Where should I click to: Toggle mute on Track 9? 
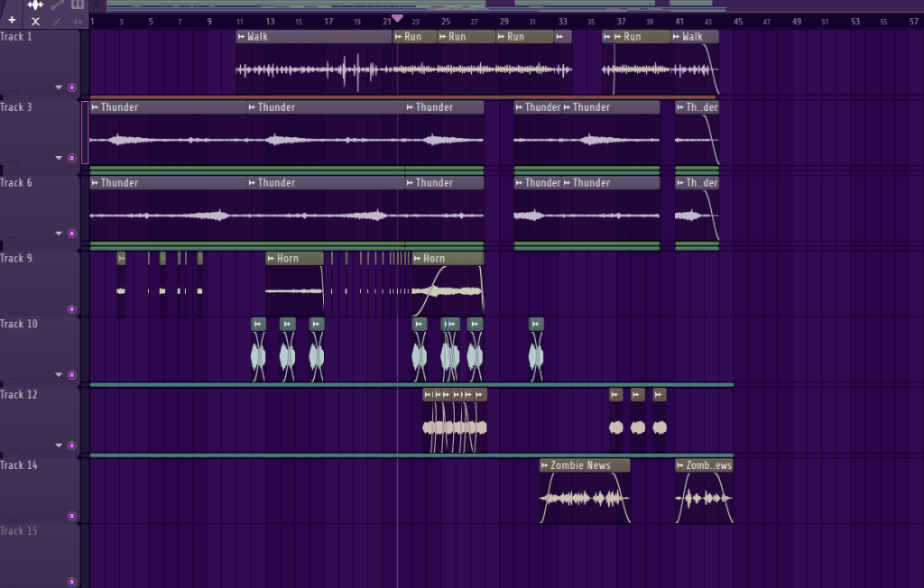[72, 309]
